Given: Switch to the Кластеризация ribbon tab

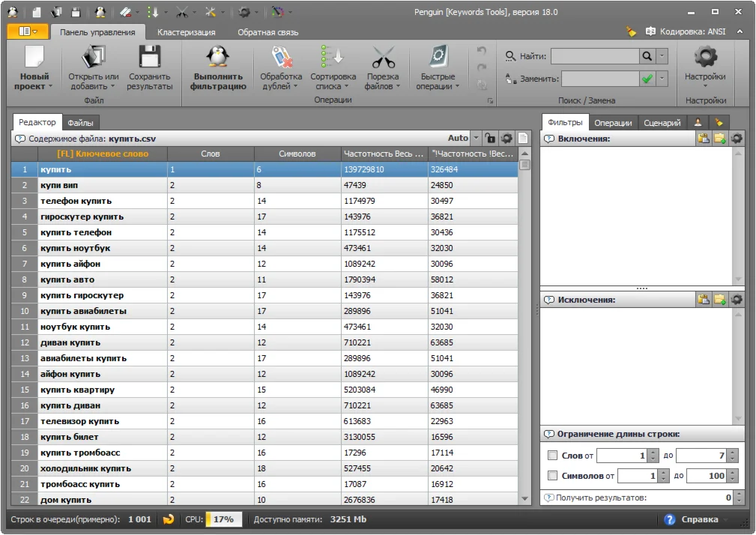Looking at the screenshot, I should pyautogui.click(x=186, y=32).
